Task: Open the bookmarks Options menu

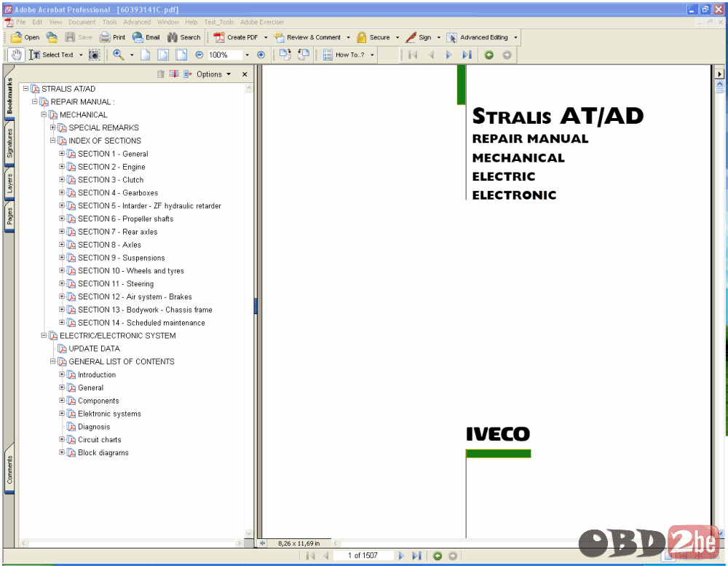Action: pos(213,74)
